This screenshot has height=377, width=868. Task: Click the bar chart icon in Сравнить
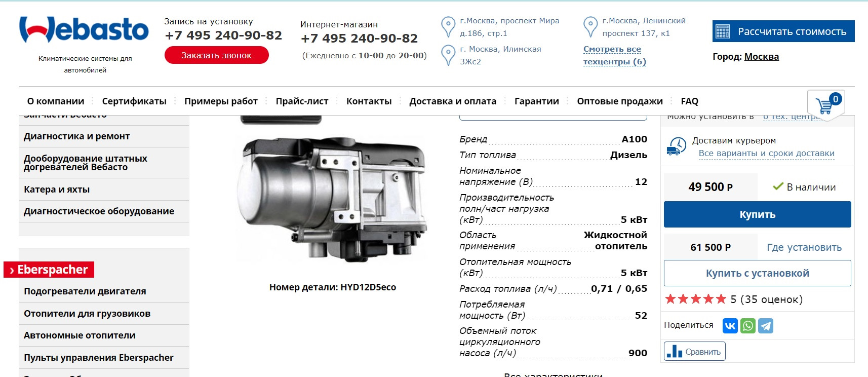[675, 351]
